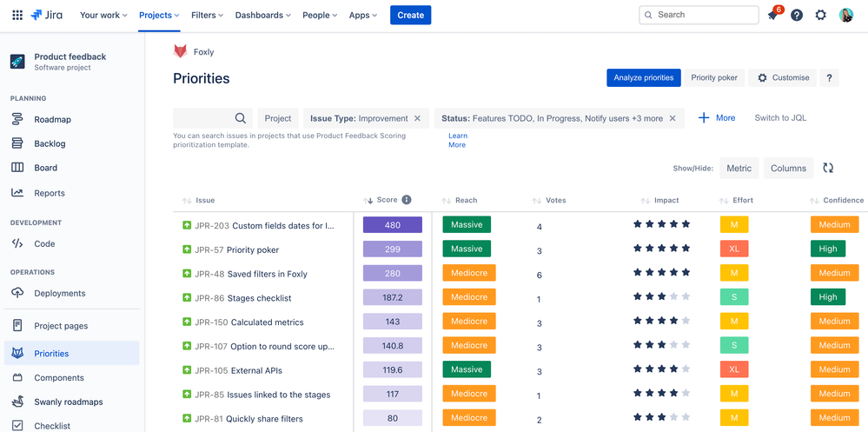Sort by the Impact column
Viewport: 868px width, 432px height.
(x=659, y=201)
